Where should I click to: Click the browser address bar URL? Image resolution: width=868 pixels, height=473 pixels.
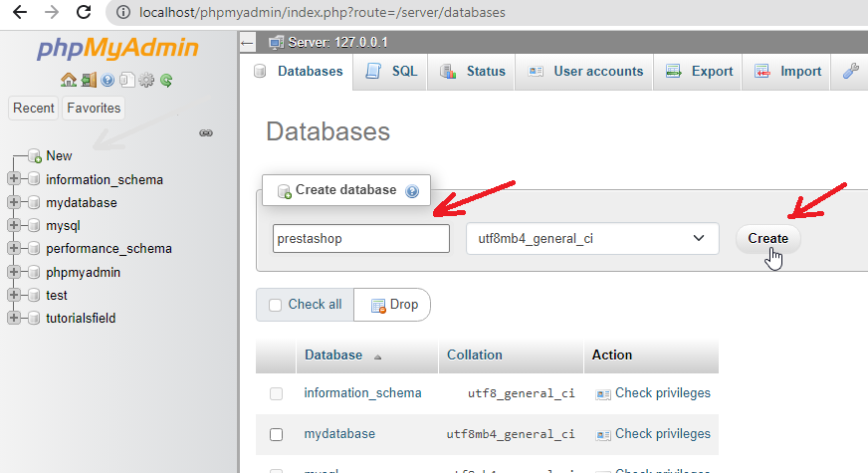point(323,12)
